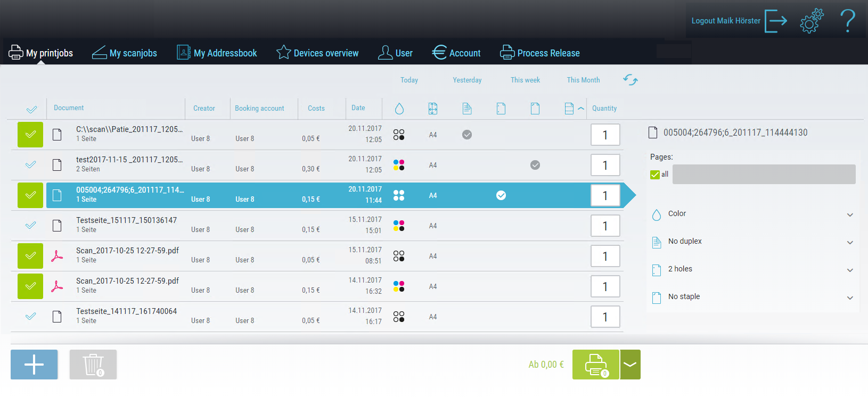The width and height of the screenshot is (868, 397).
Task: Uncheck the 'all' pages checkbox
Action: pos(655,175)
